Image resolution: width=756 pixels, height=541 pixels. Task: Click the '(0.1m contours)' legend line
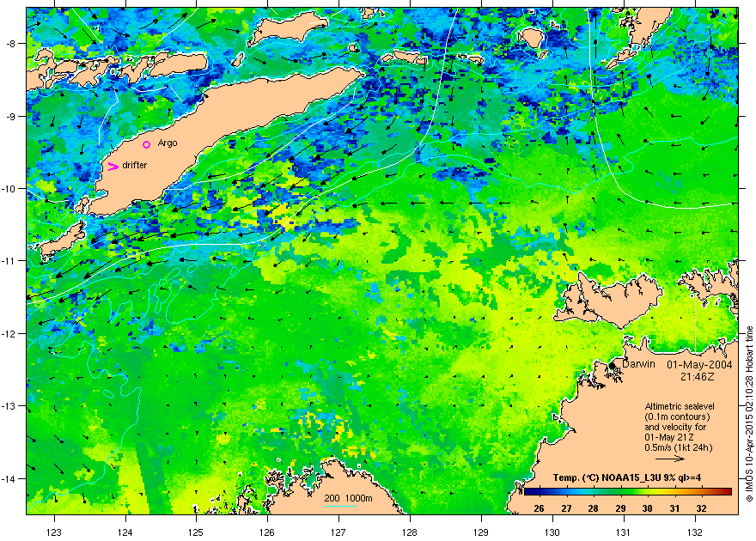click(x=677, y=416)
